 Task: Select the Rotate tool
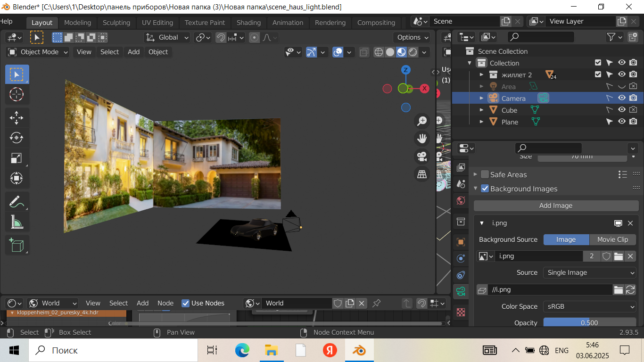point(17,138)
